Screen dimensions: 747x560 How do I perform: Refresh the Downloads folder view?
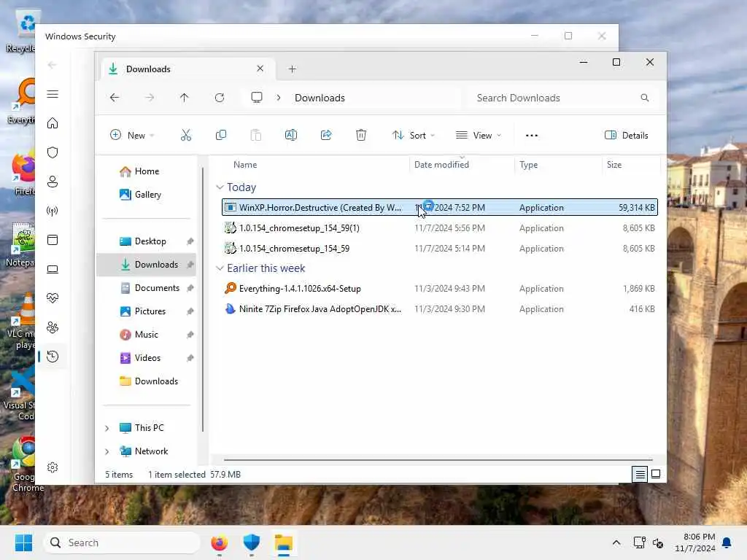click(220, 98)
